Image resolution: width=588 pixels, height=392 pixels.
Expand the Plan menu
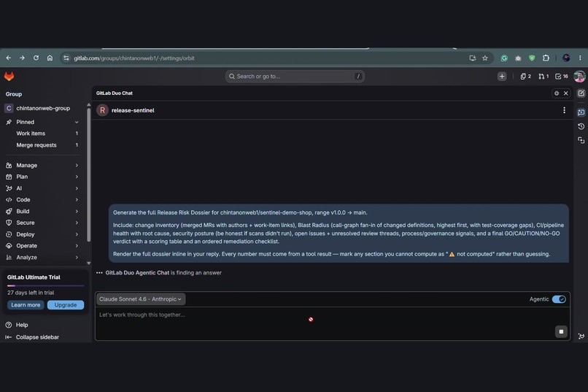[x=42, y=177]
